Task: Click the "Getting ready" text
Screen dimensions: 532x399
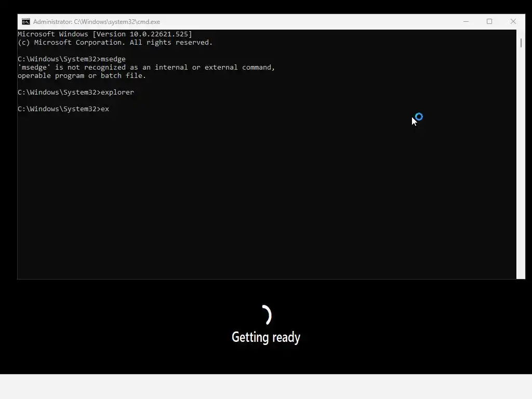Action: [x=266, y=337]
